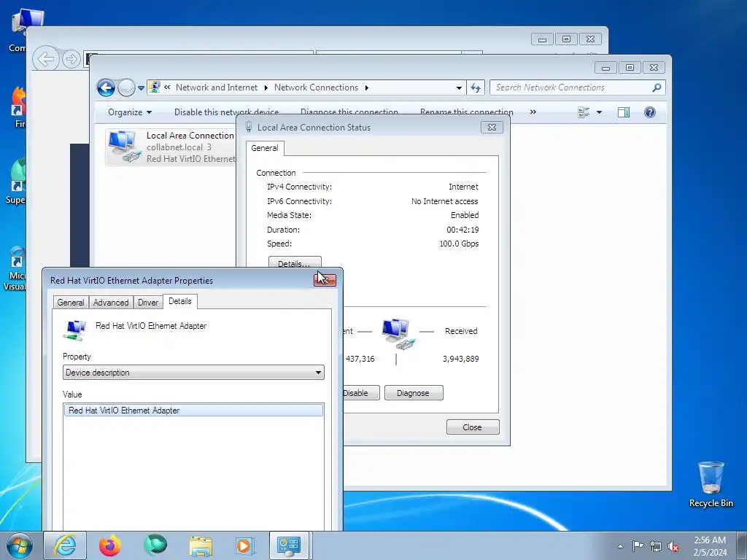The height and width of the screenshot is (560, 747).
Task: Click the search magnifier icon
Action: coord(657,87)
